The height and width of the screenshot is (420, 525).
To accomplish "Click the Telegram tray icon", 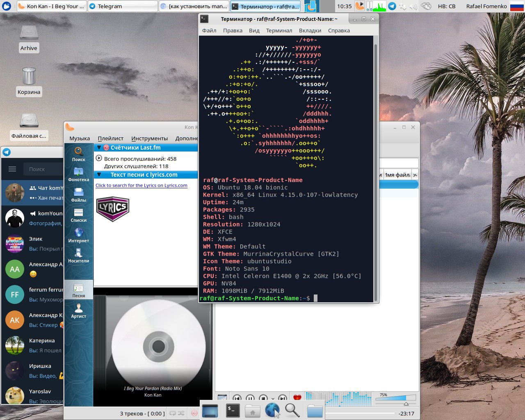I will click(x=392, y=6).
